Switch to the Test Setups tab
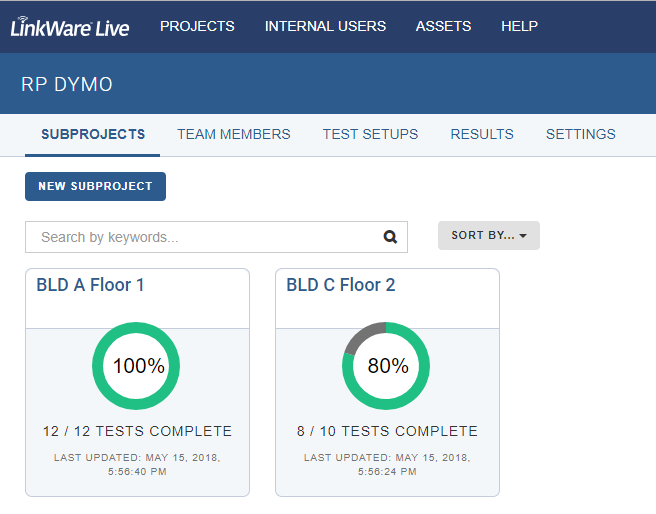The width and height of the screenshot is (656, 514). 370,134
